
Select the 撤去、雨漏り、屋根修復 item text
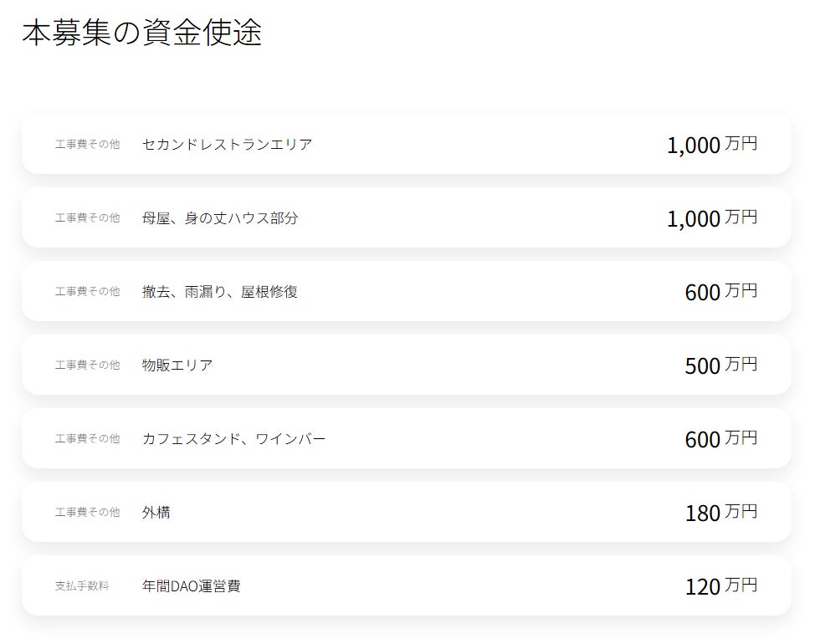pos(220,292)
